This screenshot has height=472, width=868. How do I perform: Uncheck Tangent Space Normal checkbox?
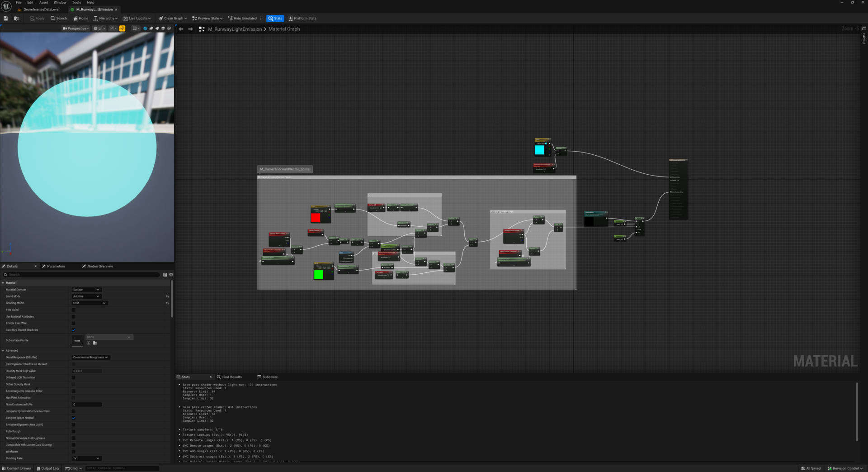[x=74, y=418]
